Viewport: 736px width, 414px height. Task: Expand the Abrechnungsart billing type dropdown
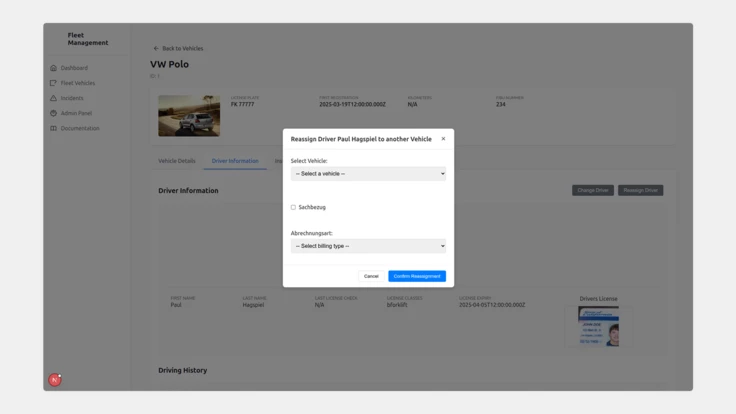368,246
